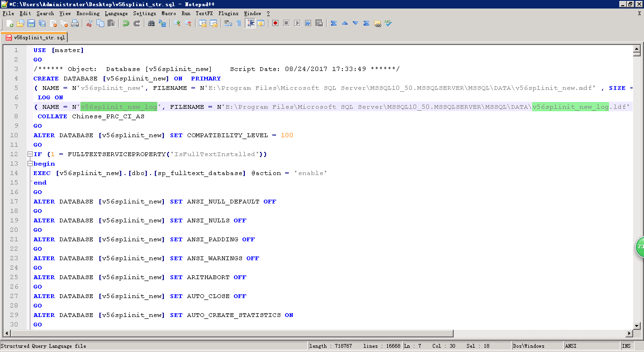Collapse the begin fold marker on line 13
The image size is (644, 352).
pos(30,164)
